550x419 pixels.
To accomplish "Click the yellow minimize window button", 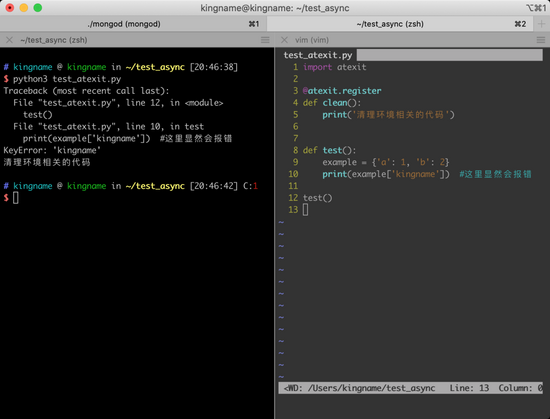I will tap(24, 8).
